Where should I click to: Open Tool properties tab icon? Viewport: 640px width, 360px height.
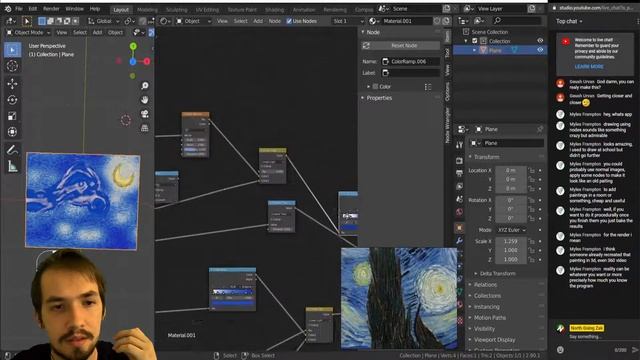[x=460, y=144]
